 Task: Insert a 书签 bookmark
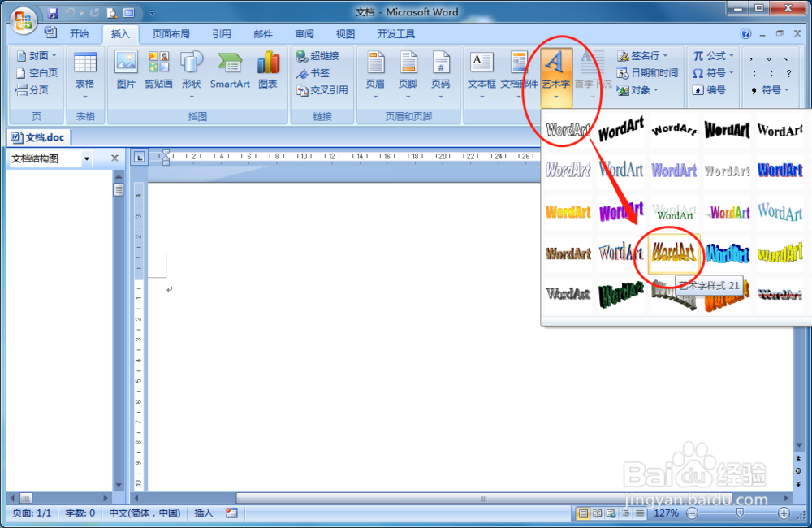click(x=313, y=73)
